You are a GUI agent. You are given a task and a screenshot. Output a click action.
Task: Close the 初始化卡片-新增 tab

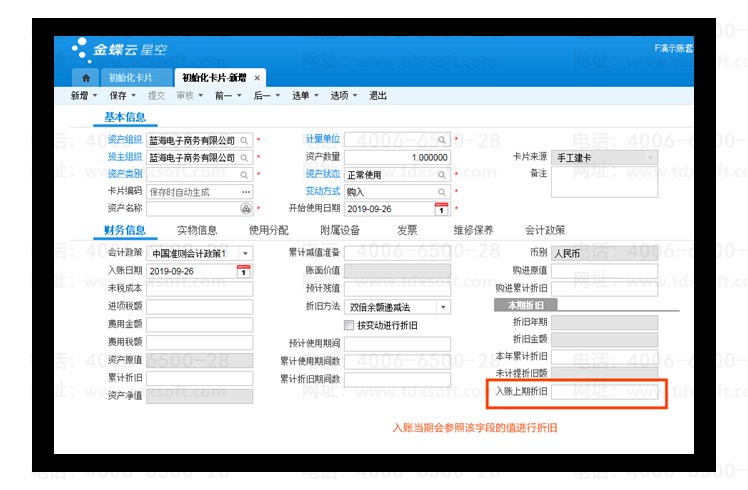pyautogui.click(x=257, y=77)
